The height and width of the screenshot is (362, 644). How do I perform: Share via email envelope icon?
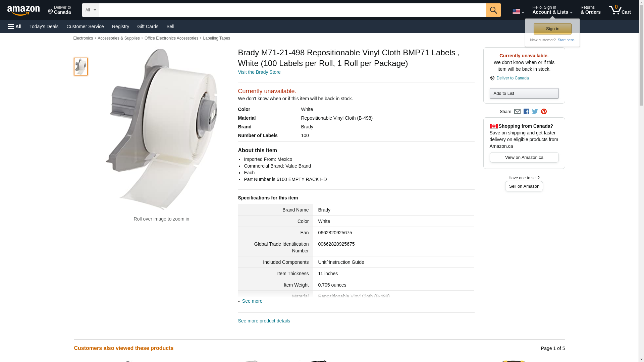(517, 112)
